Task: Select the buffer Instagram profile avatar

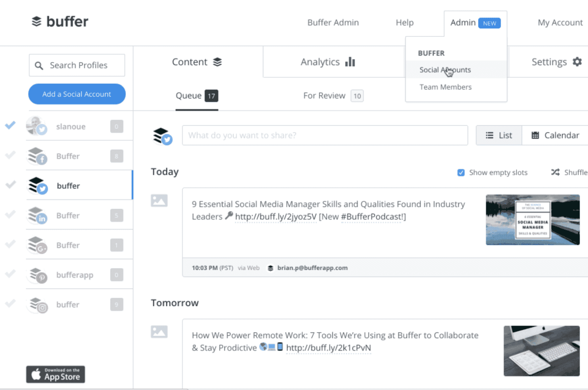Action: [x=37, y=305]
